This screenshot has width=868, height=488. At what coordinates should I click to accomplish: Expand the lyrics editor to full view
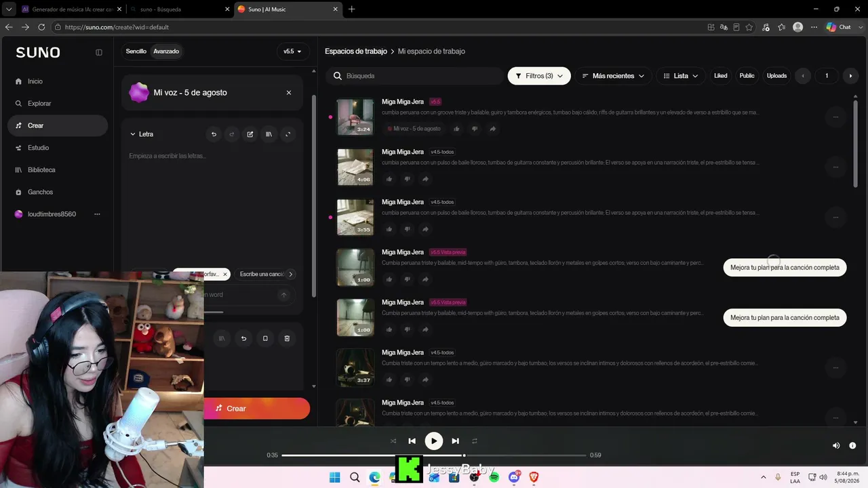tap(288, 134)
